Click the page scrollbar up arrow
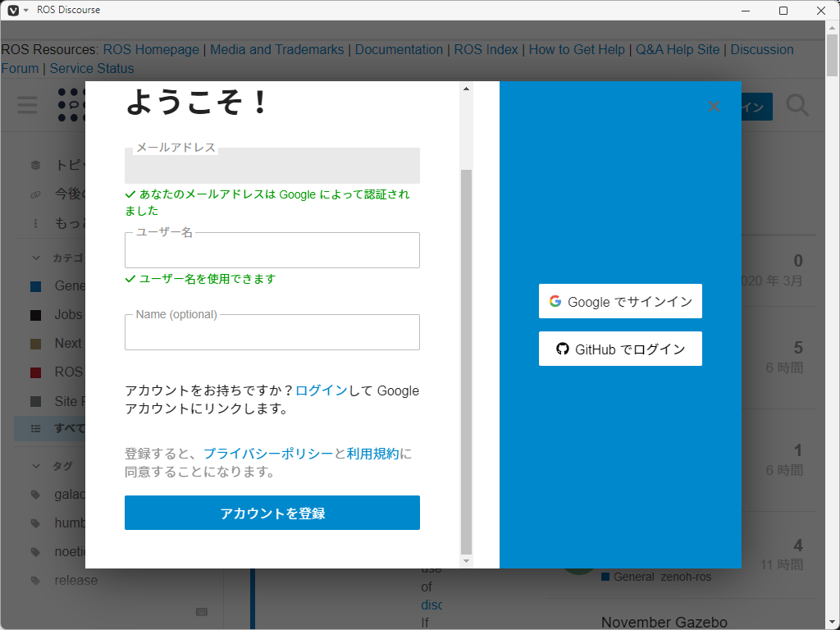The image size is (840, 630). pos(832,27)
